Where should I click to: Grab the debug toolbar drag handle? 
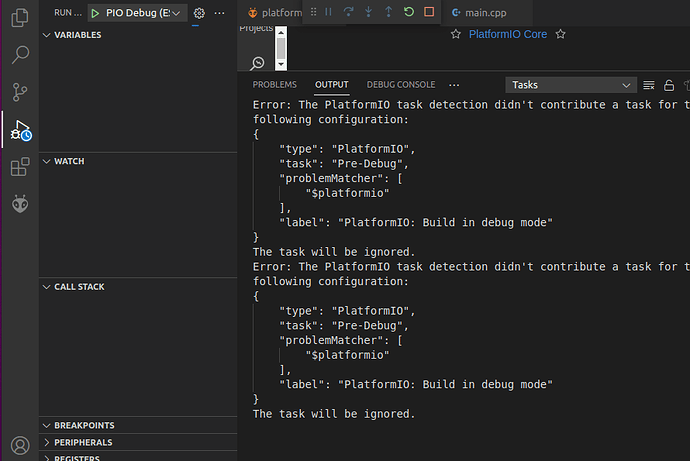point(313,12)
